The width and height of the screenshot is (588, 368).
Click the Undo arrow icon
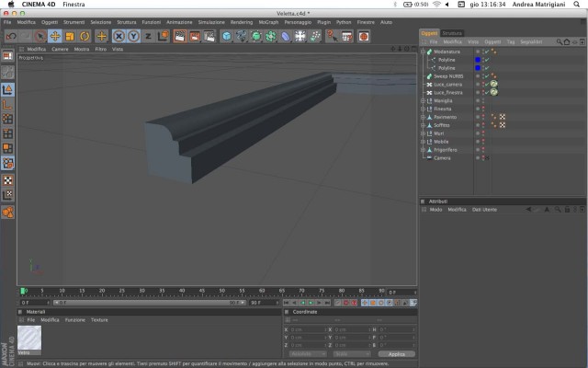11,37
